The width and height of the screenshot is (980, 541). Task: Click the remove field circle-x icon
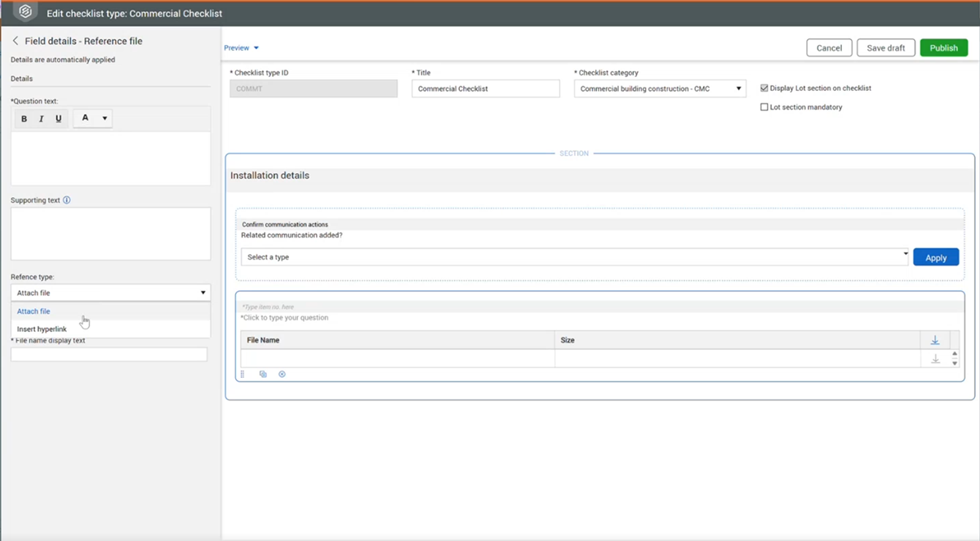[x=282, y=374]
